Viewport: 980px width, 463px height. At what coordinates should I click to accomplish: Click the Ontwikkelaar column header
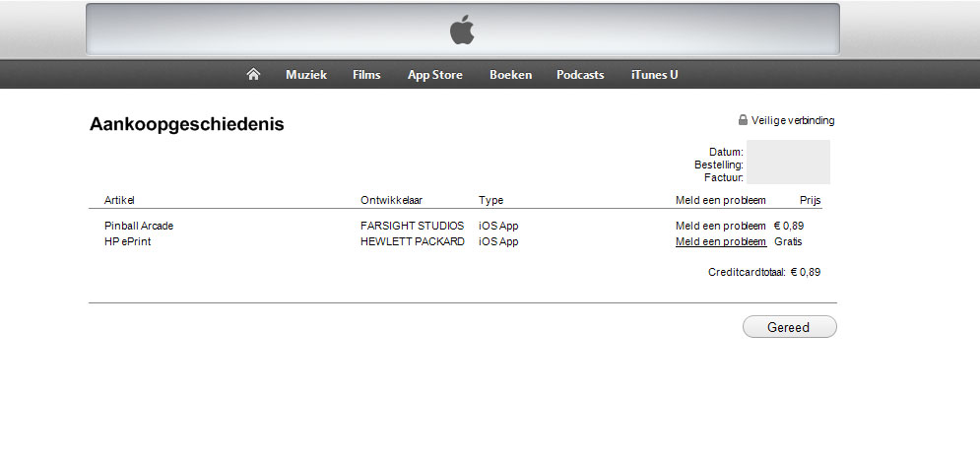point(392,201)
